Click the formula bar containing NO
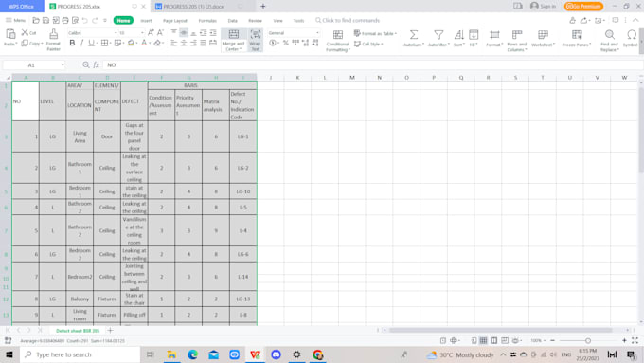 [x=372, y=65]
